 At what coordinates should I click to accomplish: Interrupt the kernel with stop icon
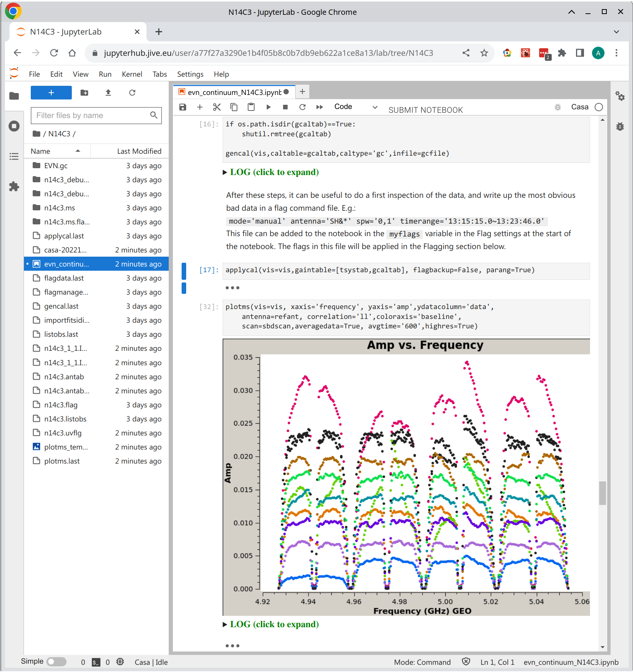(x=285, y=107)
